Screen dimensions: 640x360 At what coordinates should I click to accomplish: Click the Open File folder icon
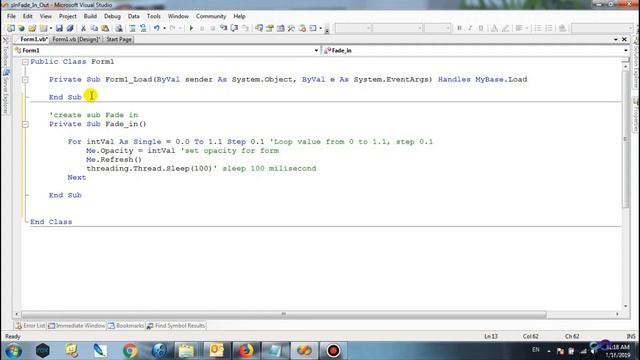point(32,28)
